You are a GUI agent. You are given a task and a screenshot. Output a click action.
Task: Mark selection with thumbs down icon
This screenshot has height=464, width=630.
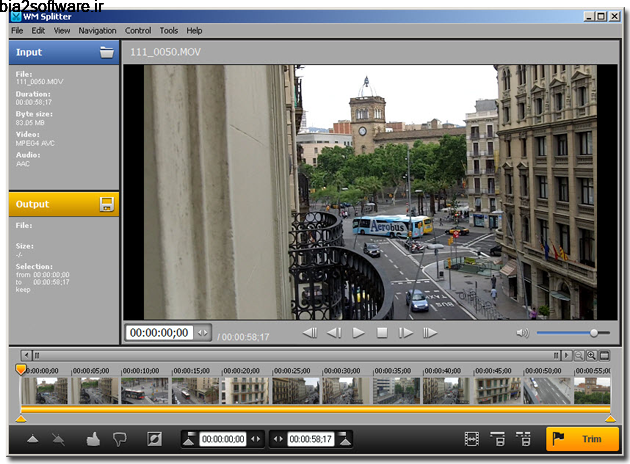pos(120,439)
